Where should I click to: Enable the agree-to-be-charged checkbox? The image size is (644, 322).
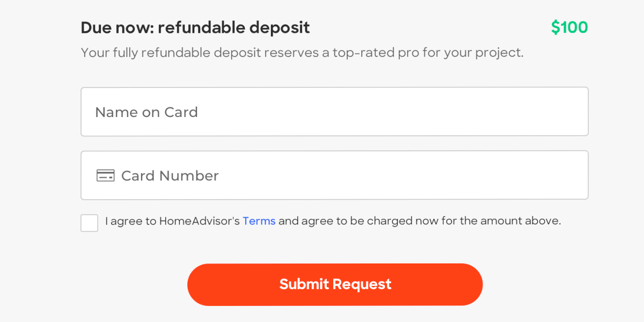pos(89,223)
